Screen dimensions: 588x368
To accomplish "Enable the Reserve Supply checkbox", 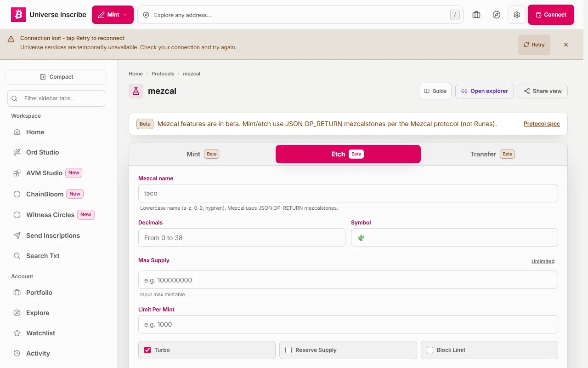I will pos(288,350).
